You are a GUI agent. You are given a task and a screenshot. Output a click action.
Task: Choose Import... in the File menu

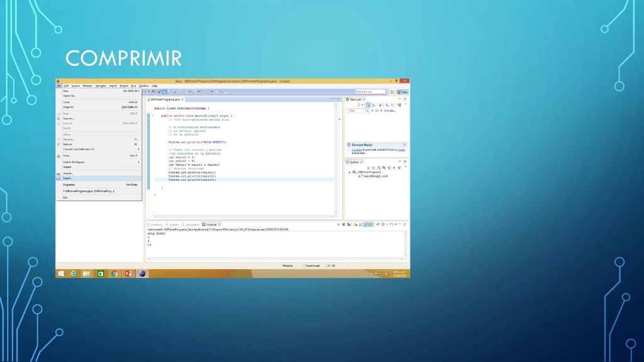99,173
